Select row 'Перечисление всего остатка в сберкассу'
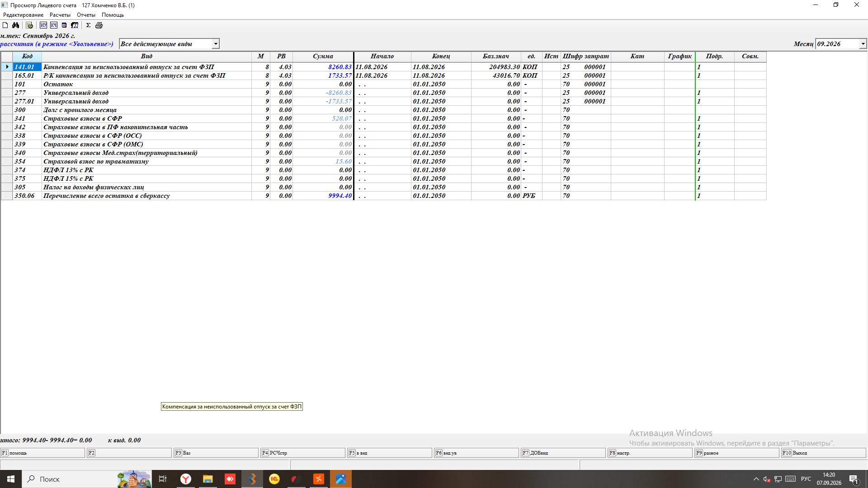868x488 pixels. click(383, 196)
